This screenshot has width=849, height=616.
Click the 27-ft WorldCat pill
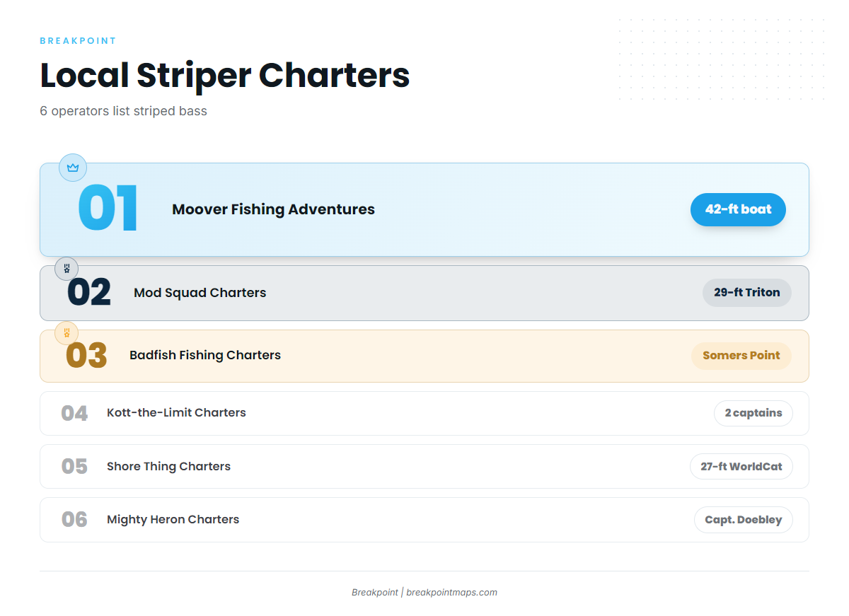(x=741, y=467)
